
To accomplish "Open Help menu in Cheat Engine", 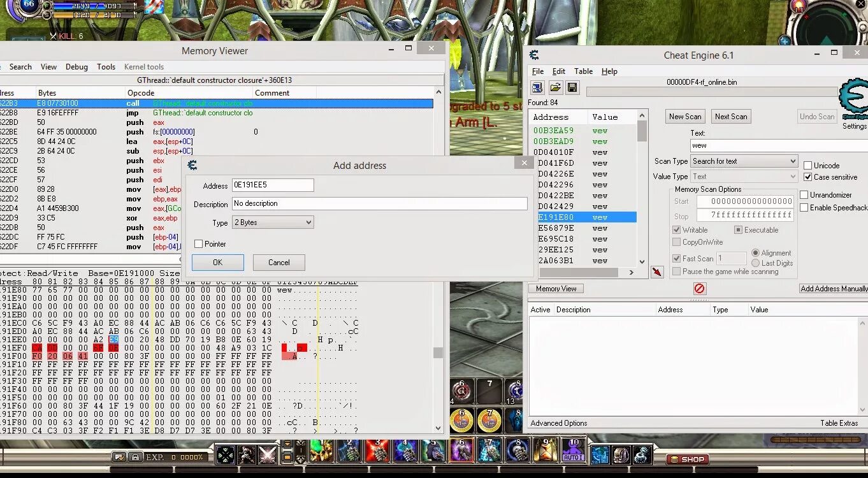I will [x=609, y=71].
